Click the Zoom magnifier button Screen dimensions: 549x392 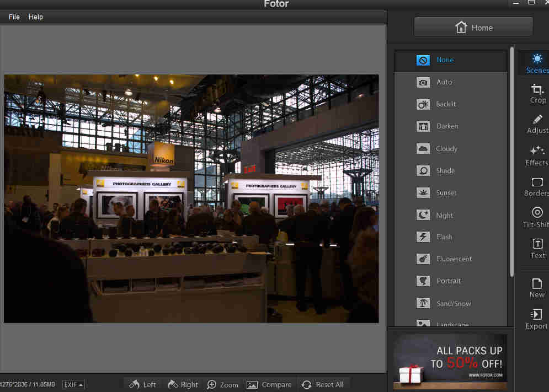223,385
